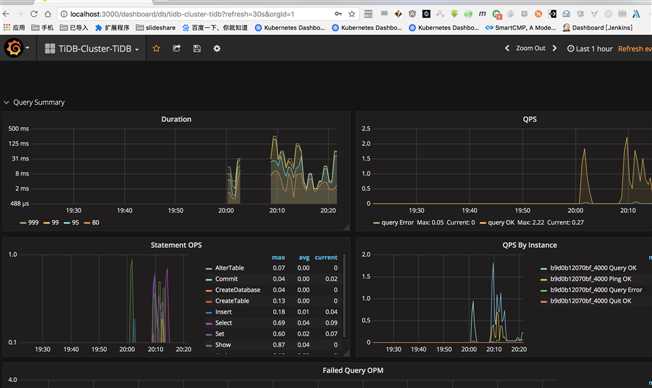
Task: Click the italic m extension icon
Action: point(482,14)
